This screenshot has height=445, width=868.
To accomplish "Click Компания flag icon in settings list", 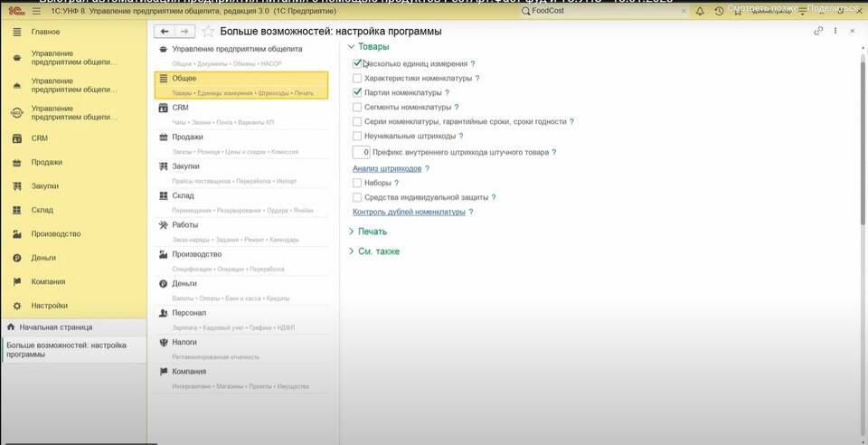I will pyautogui.click(x=164, y=372).
